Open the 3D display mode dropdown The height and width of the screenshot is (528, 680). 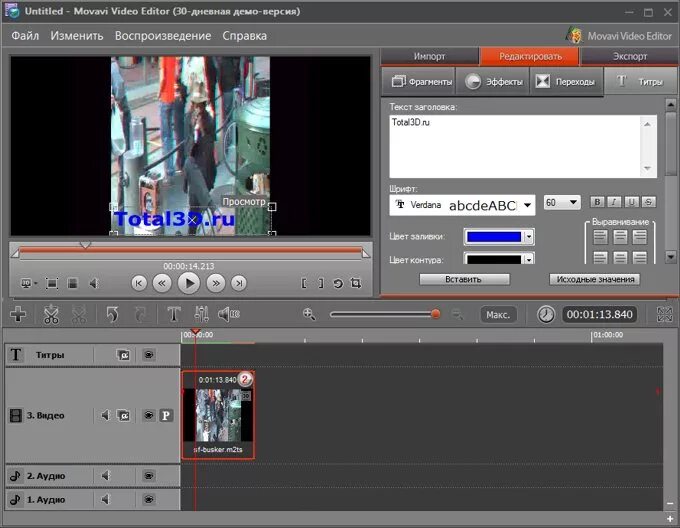(x=29, y=284)
